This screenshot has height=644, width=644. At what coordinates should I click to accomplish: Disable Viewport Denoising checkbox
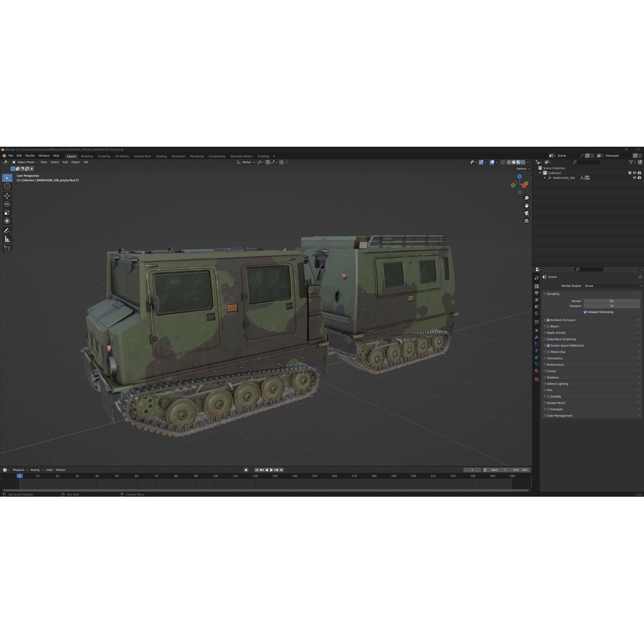click(585, 312)
